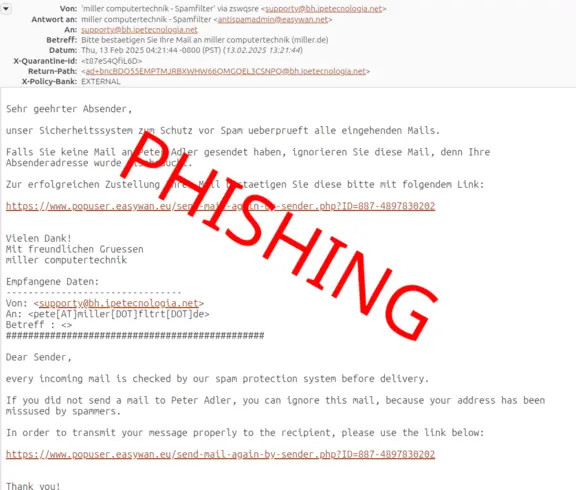The image size is (576, 490).
Task: Click the 'Vielen Dank!' line
Action: 39,238
